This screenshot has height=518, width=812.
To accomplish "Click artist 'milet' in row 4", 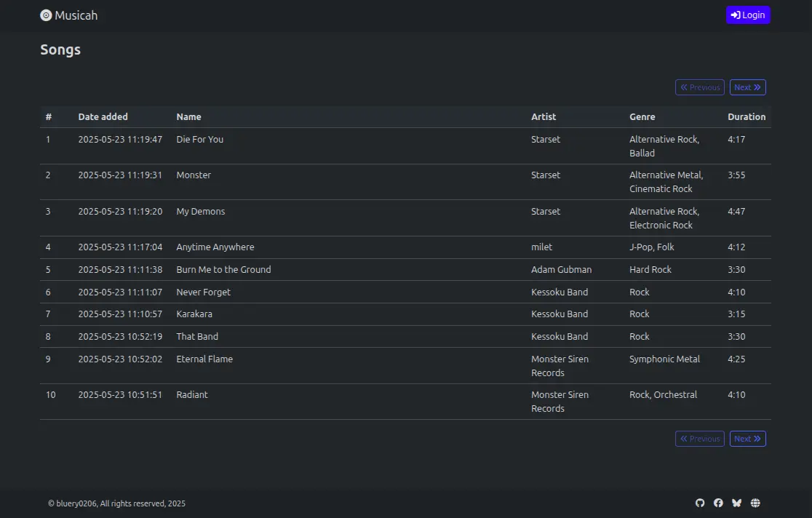I will point(541,247).
